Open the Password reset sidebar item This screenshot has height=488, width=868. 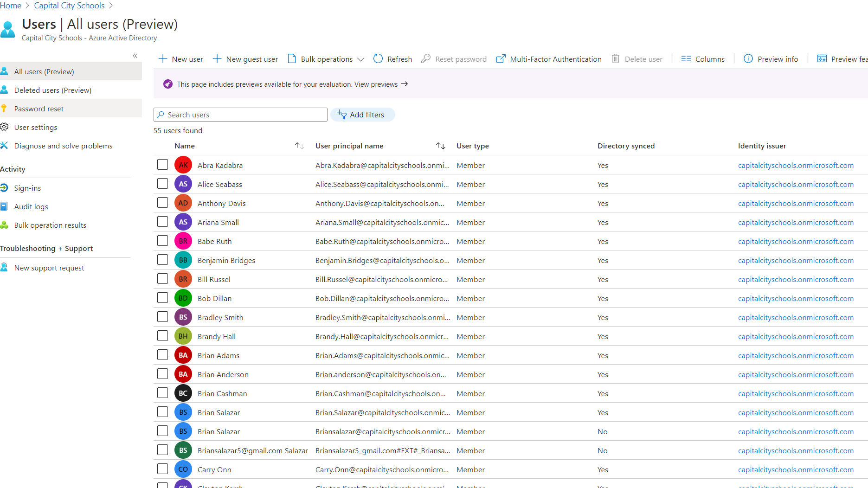point(71,109)
